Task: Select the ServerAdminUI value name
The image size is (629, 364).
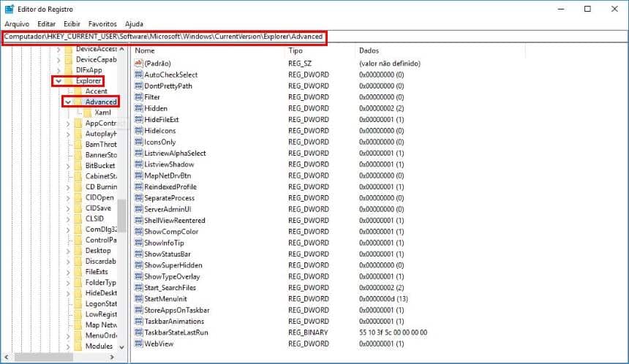Action: tap(167, 209)
